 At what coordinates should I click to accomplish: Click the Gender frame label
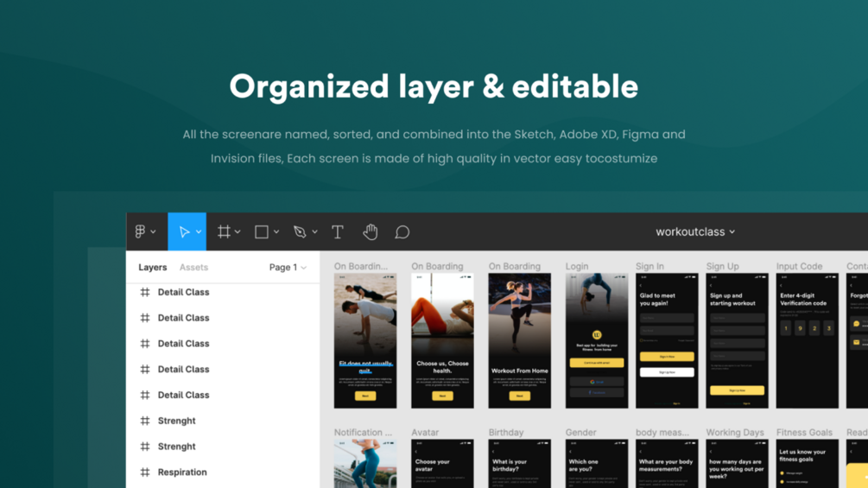pos(580,432)
